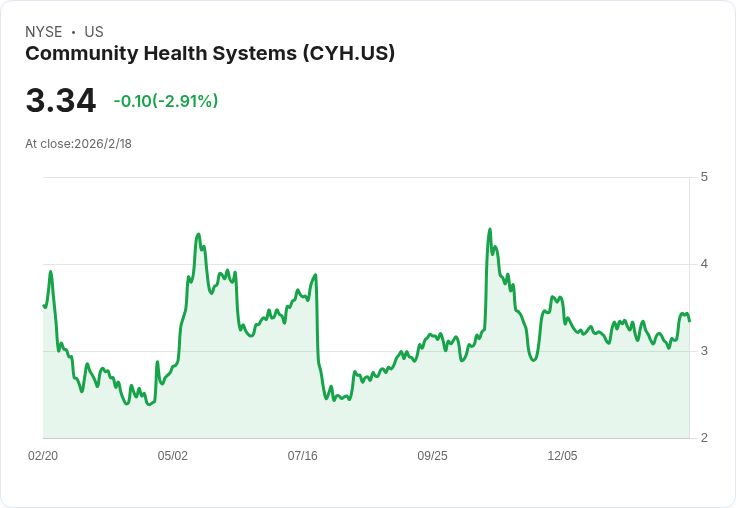The height and width of the screenshot is (508, 736).
Task: Click the first spike near 02/20
Action: pyautogui.click(x=51, y=271)
